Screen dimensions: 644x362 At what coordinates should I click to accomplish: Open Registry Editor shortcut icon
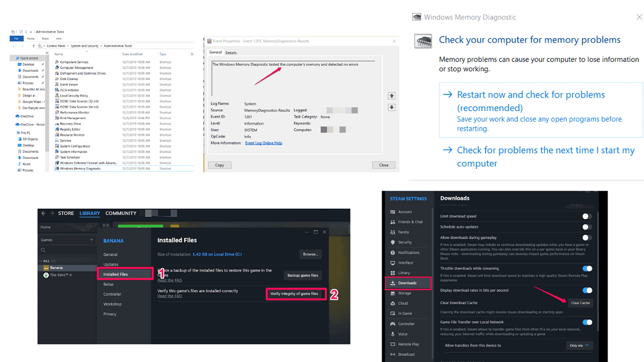coord(56,129)
